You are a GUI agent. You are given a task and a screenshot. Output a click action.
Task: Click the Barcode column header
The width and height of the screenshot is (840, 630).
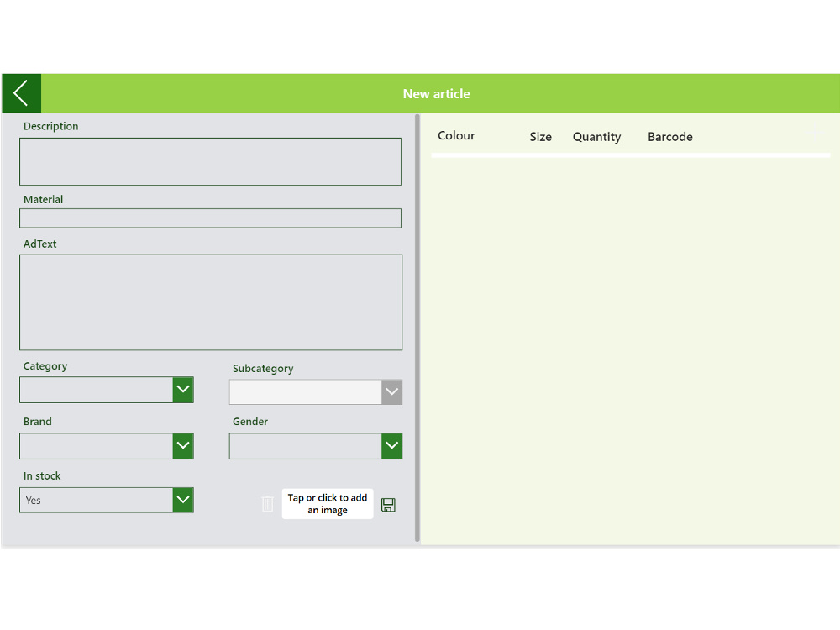point(670,137)
